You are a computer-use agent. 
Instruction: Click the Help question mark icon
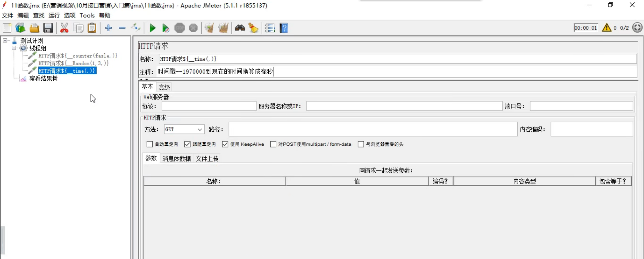[284, 28]
